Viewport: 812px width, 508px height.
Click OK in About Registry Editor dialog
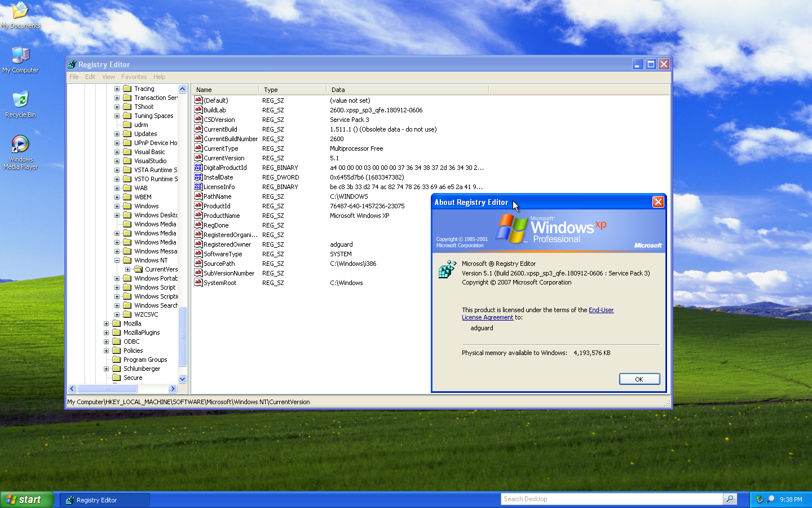coord(639,379)
